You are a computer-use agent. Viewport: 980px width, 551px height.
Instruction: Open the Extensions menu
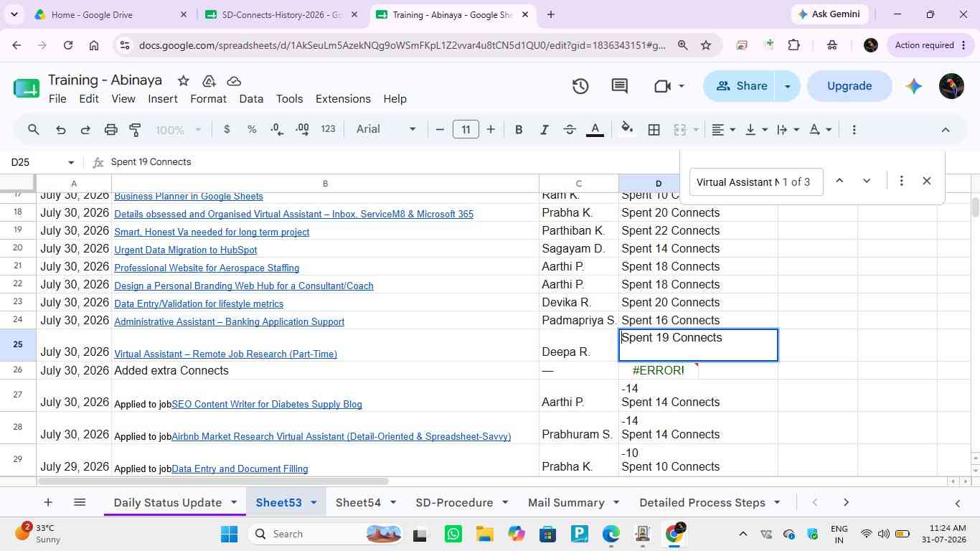coord(343,99)
